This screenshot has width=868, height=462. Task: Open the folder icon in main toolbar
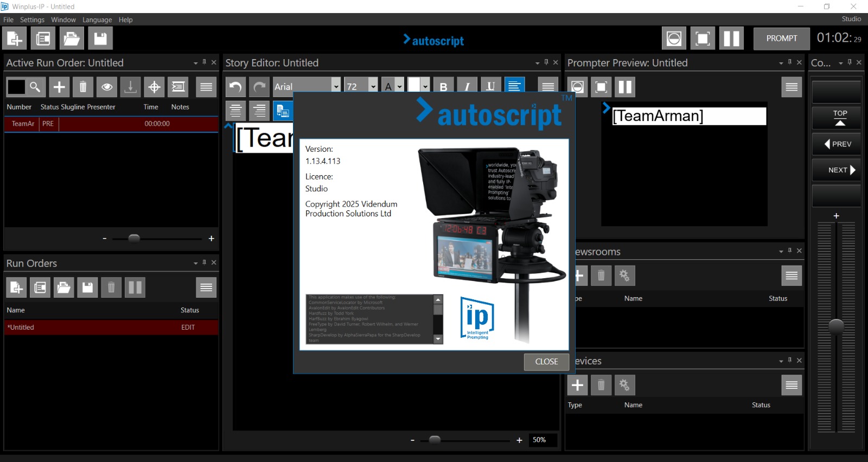[x=72, y=39]
